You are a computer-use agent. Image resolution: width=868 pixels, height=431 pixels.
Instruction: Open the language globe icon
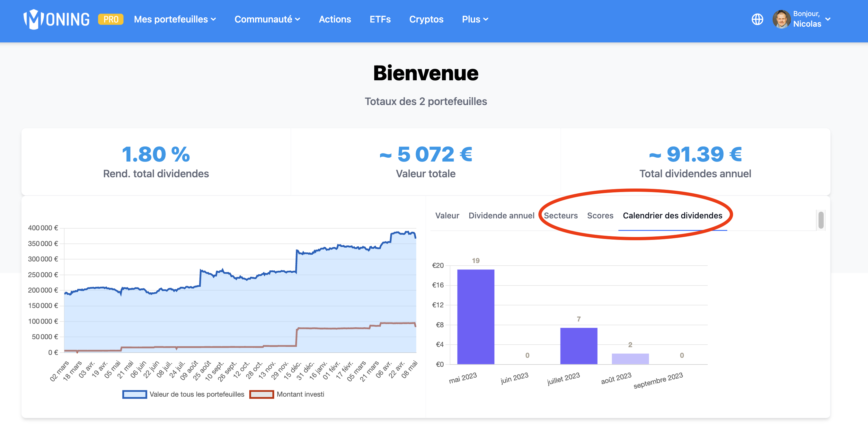(x=757, y=19)
